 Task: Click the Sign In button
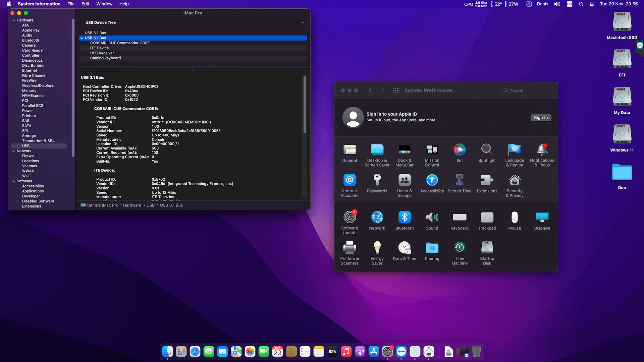[x=540, y=118]
